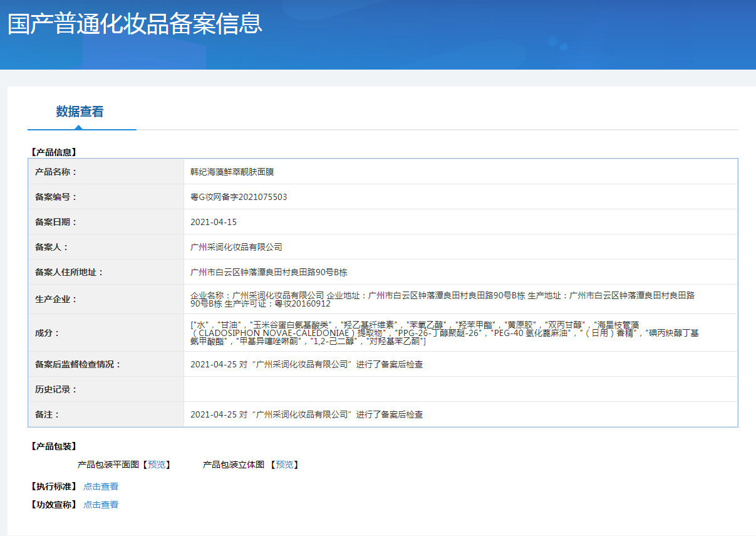Viewport: 756px width, 536px height.
Task: Open the 数据查看 tab
Action: click(x=80, y=112)
